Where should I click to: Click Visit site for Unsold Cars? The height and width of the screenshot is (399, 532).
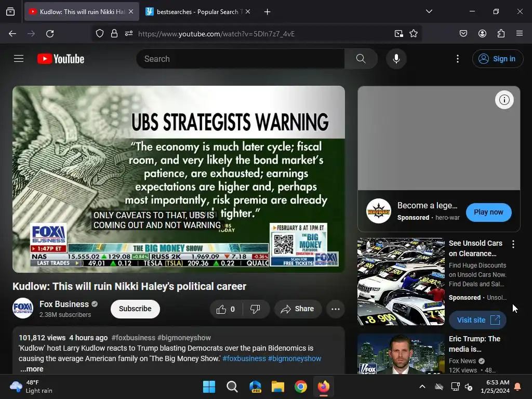pyautogui.click(x=478, y=320)
